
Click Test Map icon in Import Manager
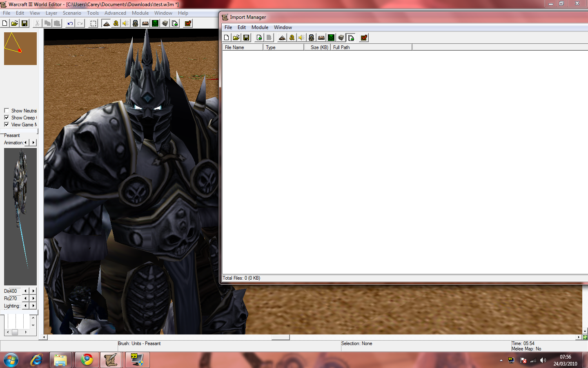[364, 38]
